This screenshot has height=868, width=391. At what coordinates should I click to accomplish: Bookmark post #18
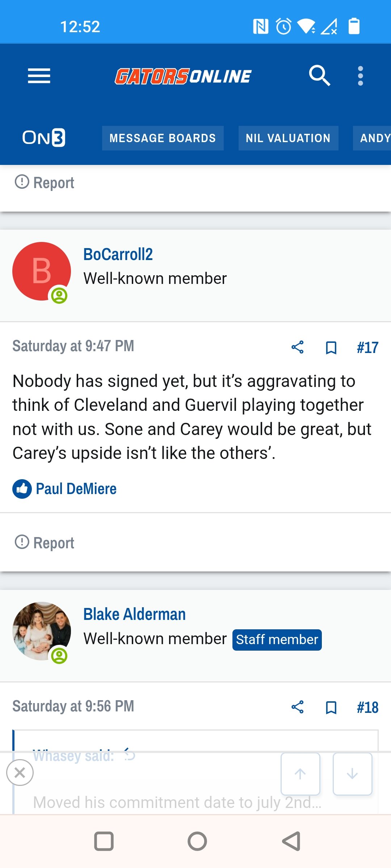(331, 707)
